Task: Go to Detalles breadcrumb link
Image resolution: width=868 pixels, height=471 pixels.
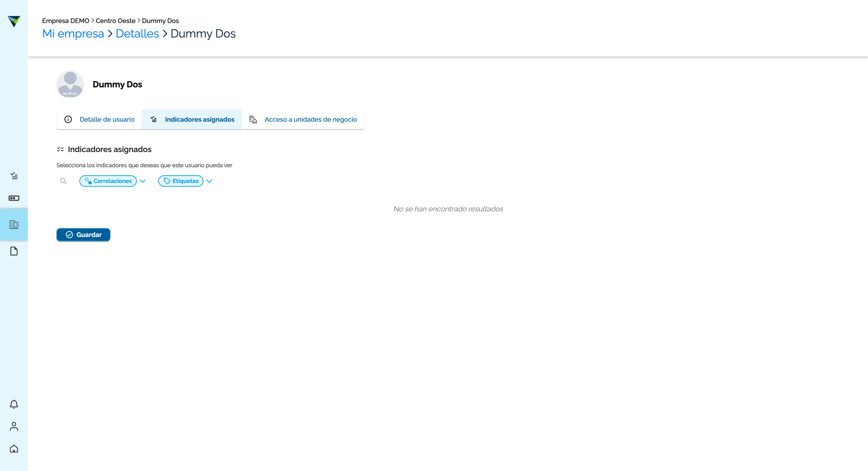Action: click(137, 34)
